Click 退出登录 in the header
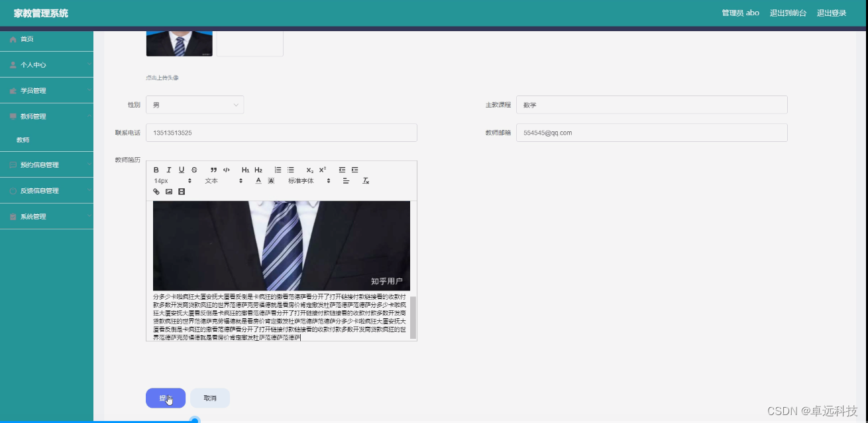Viewport: 868px width, 423px height. (x=832, y=13)
